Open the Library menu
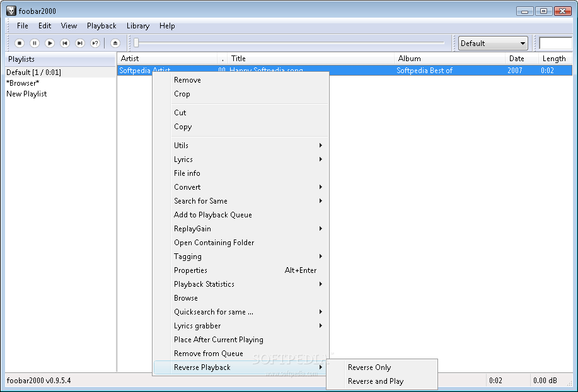The width and height of the screenshot is (578, 392). tap(138, 26)
